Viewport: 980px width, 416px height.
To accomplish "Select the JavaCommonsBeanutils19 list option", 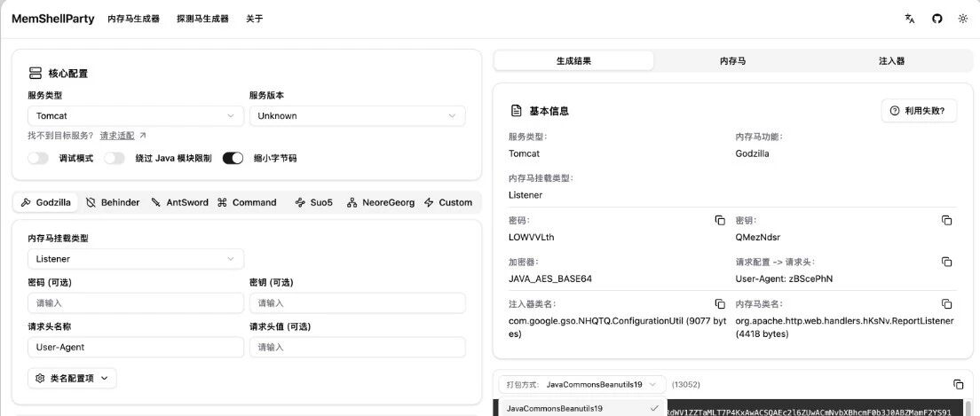I will tap(582, 409).
